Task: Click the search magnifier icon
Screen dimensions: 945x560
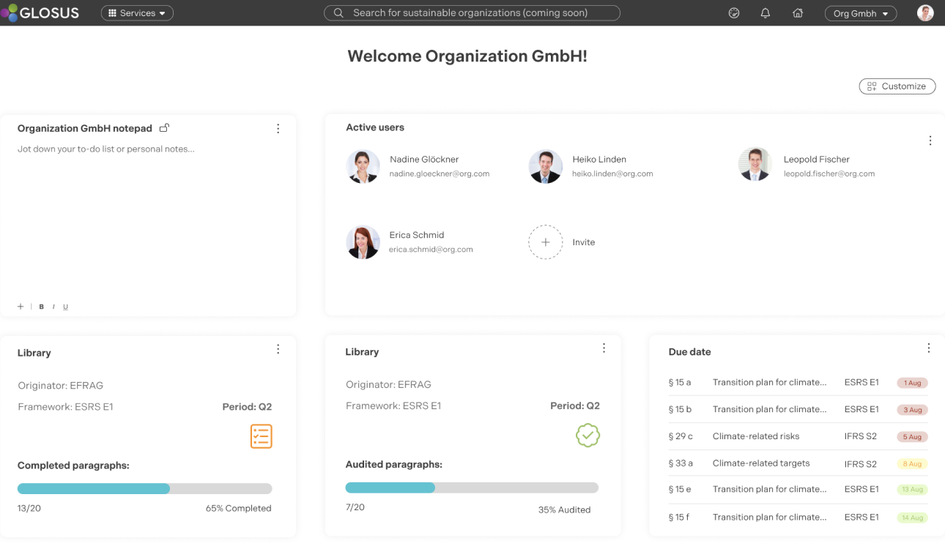Action: coord(338,13)
